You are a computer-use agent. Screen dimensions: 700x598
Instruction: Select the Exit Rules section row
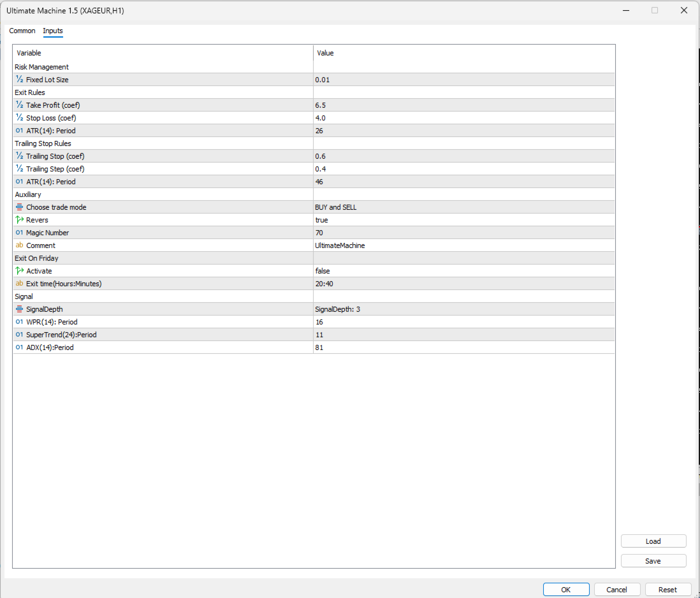[314, 92]
